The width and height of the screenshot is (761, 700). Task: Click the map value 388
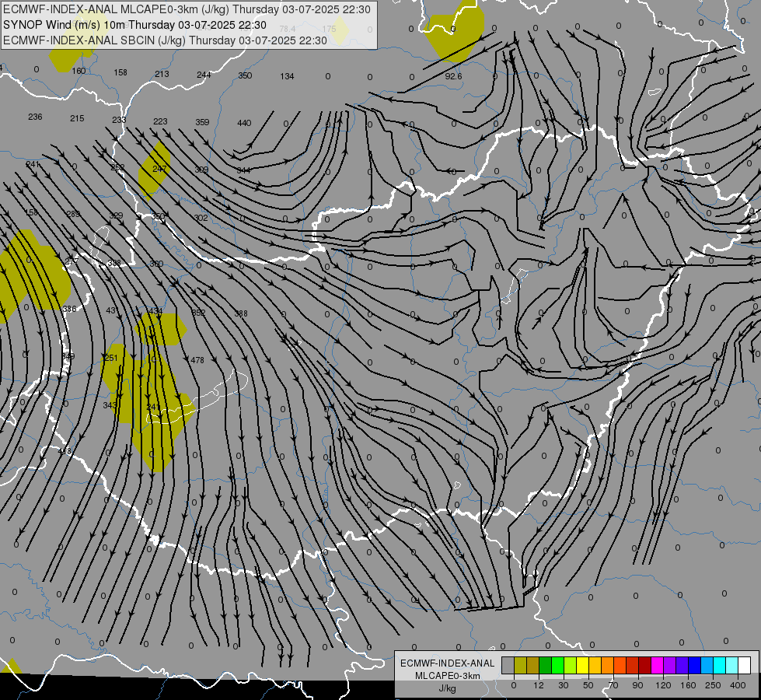point(241,313)
